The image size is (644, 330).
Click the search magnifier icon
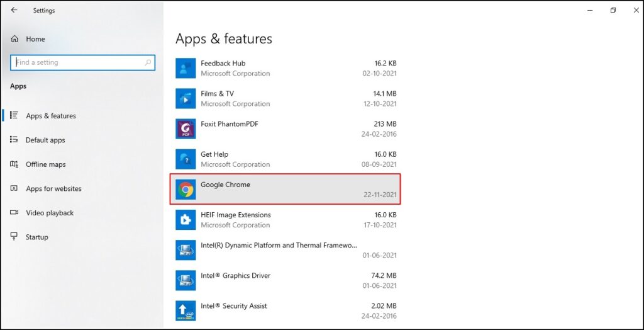pos(148,62)
